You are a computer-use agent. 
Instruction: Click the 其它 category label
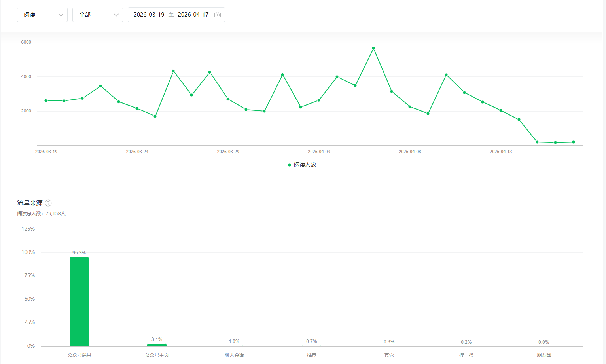[389, 355]
